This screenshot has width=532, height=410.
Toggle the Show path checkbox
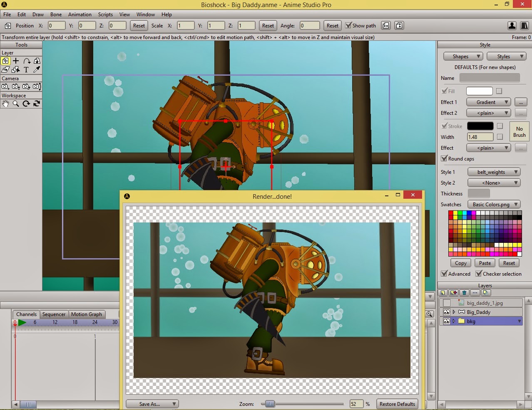click(x=348, y=25)
